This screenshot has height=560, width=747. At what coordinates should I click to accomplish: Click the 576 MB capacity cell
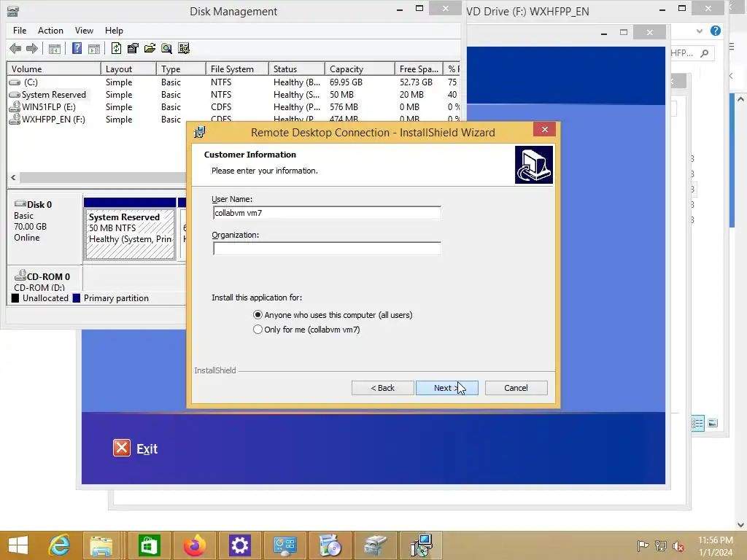[344, 106]
